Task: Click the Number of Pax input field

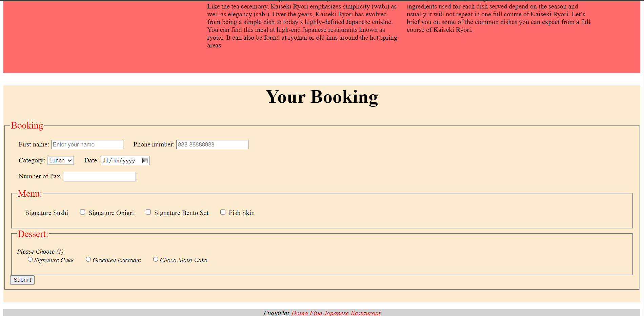Action: [99, 176]
